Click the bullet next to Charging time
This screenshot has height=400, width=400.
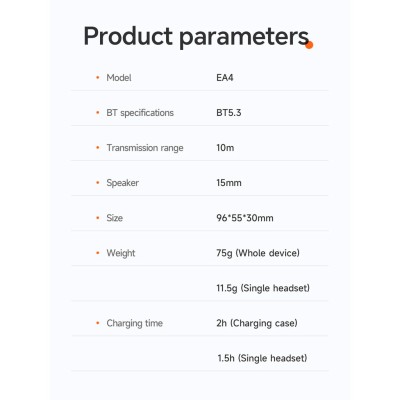pyautogui.click(x=98, y=323)
